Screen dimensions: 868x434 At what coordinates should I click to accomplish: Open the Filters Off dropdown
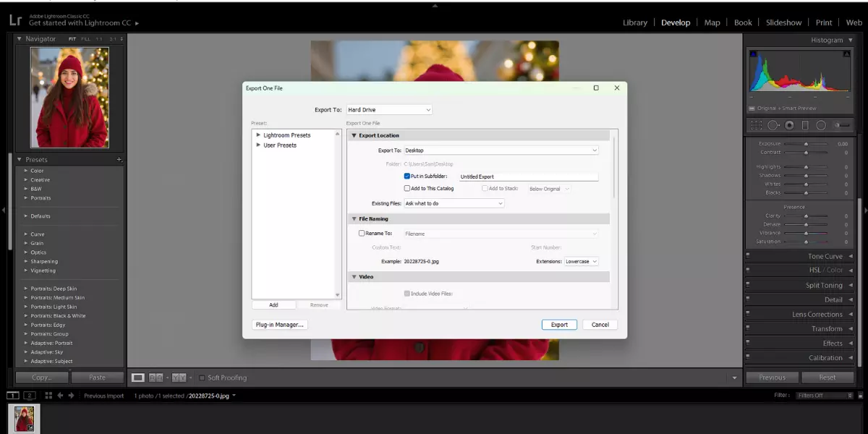(x=825, y=396)
